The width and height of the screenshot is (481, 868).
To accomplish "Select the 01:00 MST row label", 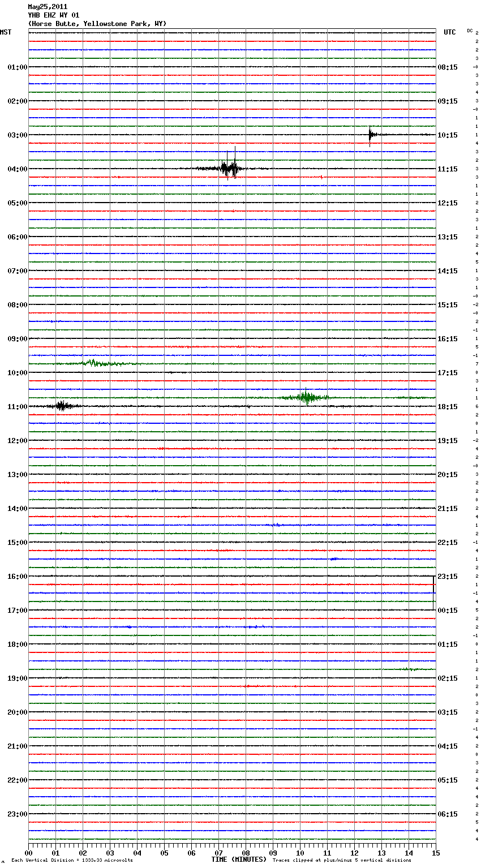I will click(17, 67).
